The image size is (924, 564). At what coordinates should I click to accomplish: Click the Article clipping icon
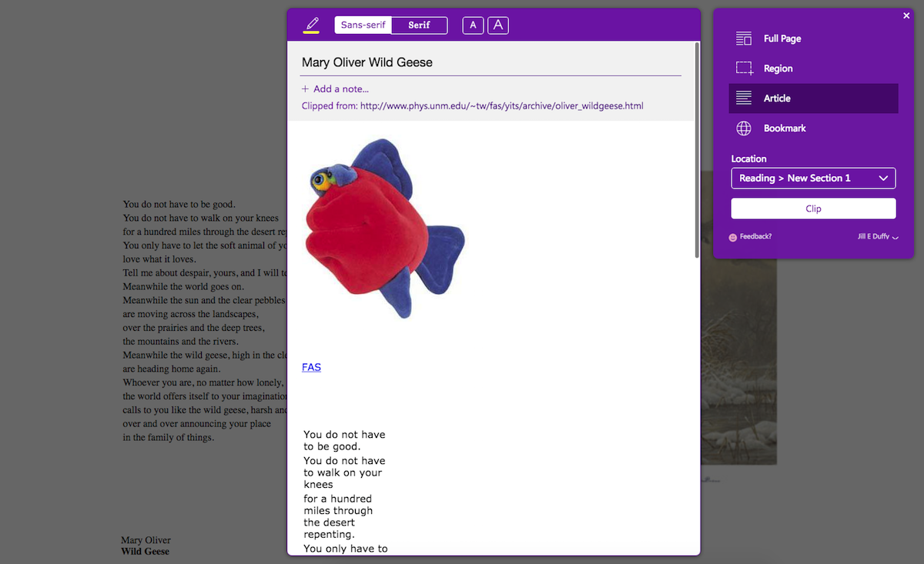tap(744, 98)
